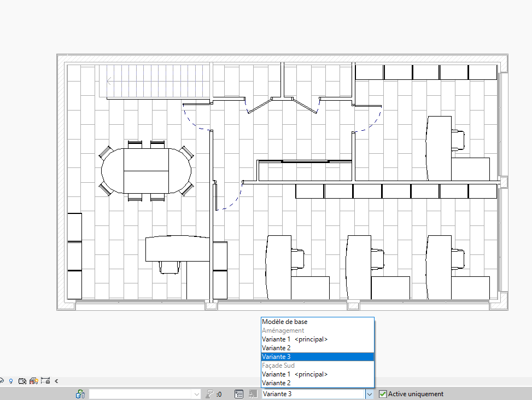Open the Design Options dialog icon
This screenshot has width=532, height=400.
239,394
